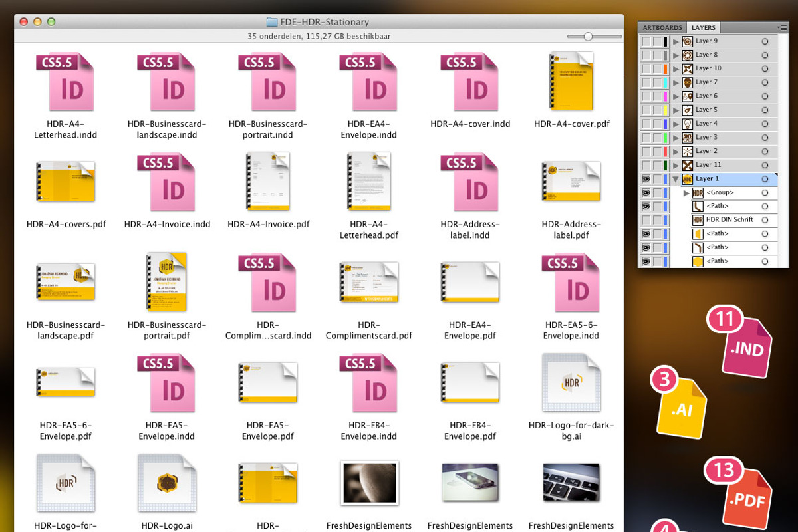
Task: Switch to the Artboards tab
Action: click(x=662, y=27)
